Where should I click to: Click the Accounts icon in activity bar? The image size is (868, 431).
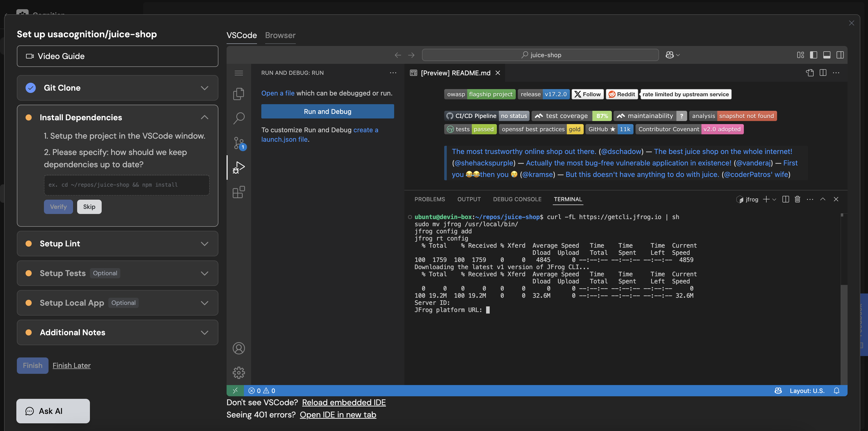239,348
